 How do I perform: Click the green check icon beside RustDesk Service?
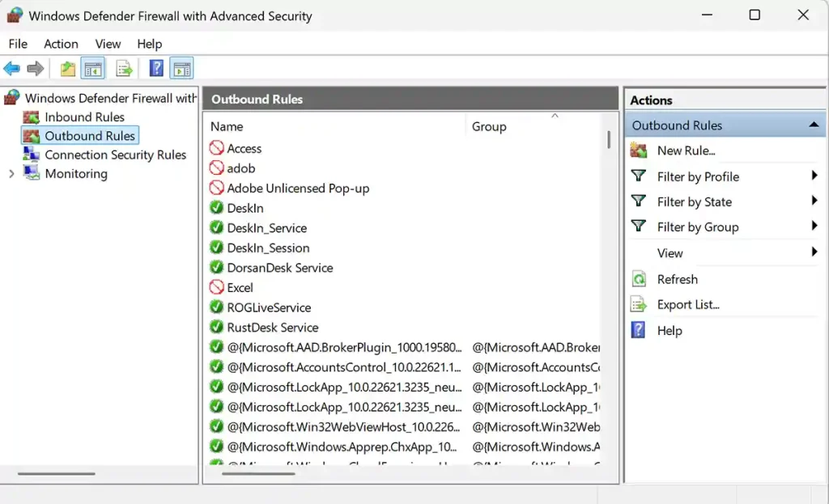(x=216, y=327)
